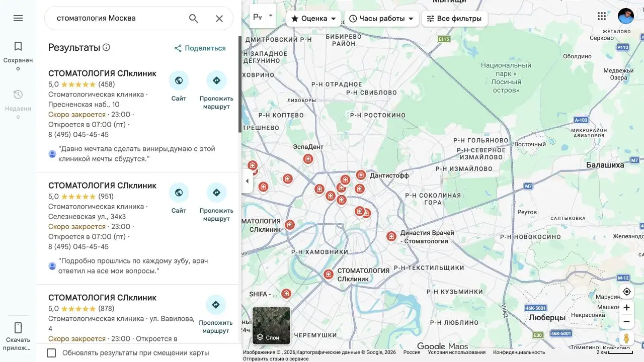The image size is (644, 362).
Task: Open the Google apps grid
Action: (x=602, y=16)
